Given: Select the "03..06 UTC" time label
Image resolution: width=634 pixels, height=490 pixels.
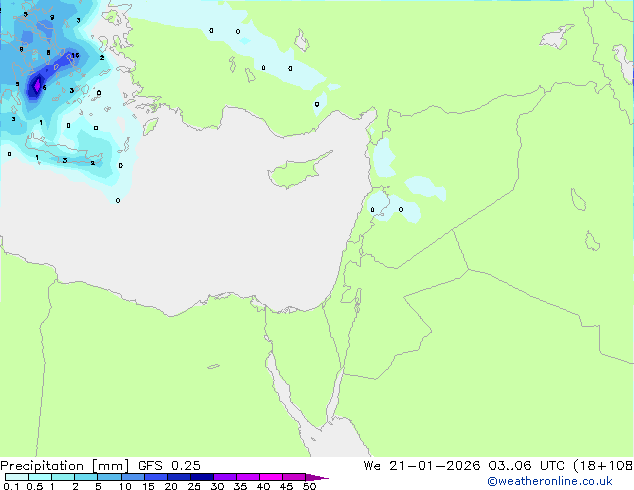Looking at the screenshot, I should point(526,466).
